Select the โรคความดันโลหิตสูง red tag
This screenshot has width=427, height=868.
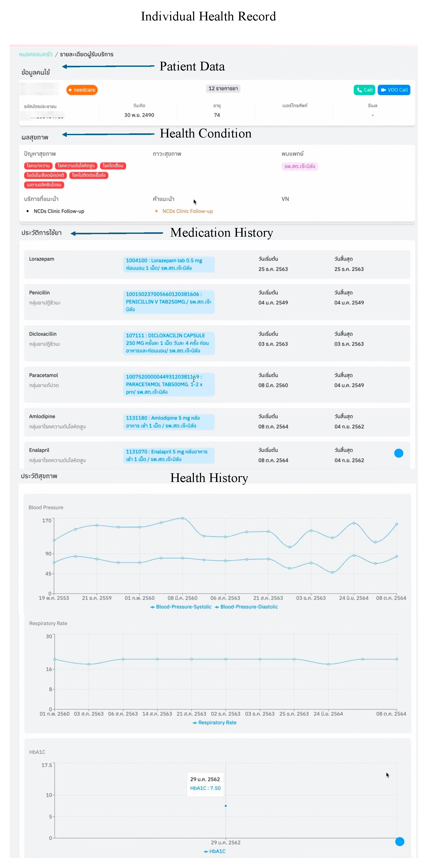pyautogui.click(x=76, y=166)
